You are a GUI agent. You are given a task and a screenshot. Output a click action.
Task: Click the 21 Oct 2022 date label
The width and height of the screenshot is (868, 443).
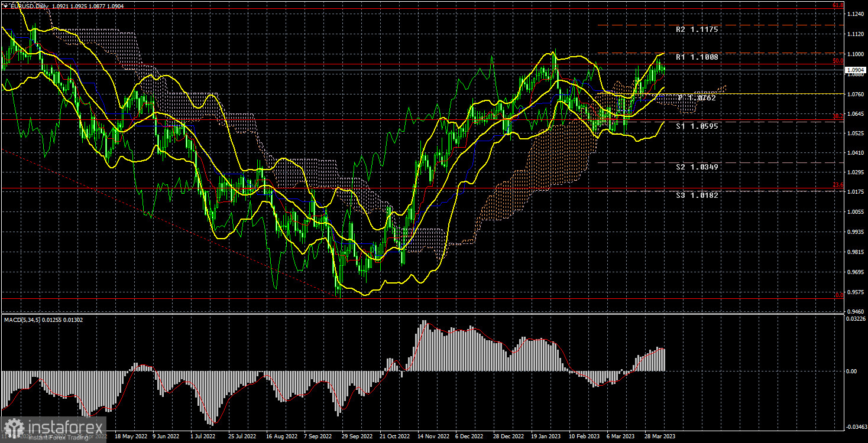tap(394, 437)
